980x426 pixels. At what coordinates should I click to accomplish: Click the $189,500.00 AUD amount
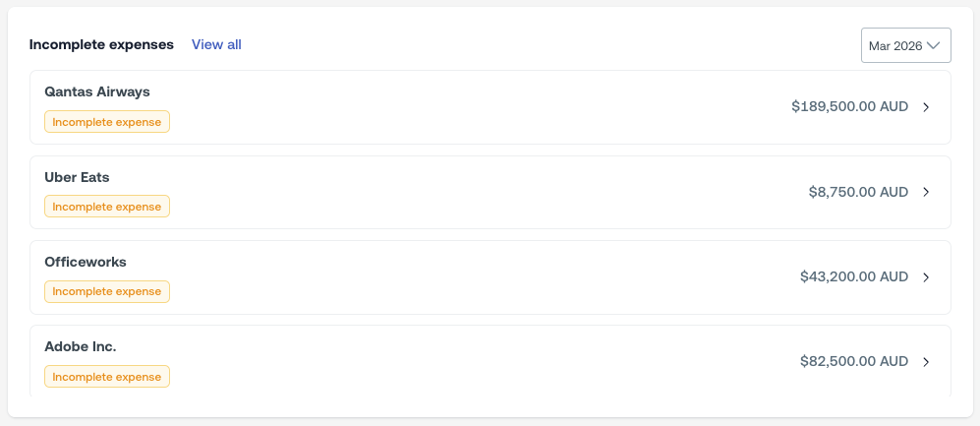pyautogui.click(x=849, y=107)
